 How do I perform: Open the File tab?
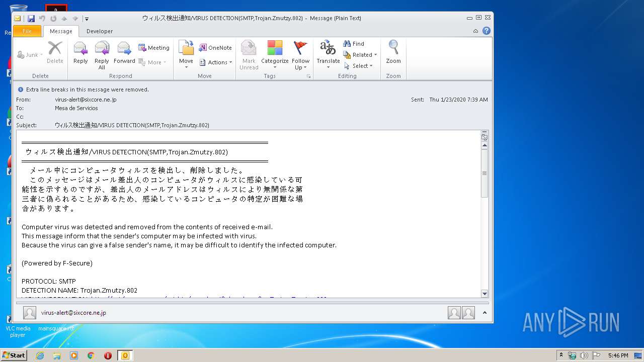(27, 31)
